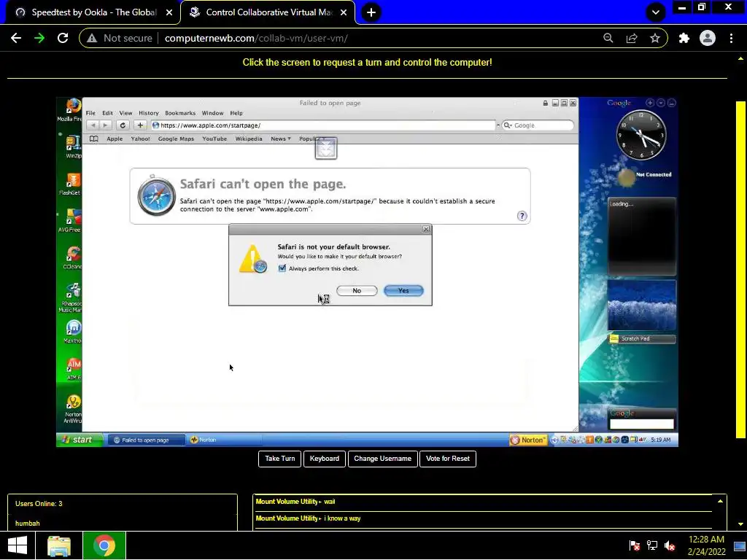Click the Apple bookmark link

(115, 139)
